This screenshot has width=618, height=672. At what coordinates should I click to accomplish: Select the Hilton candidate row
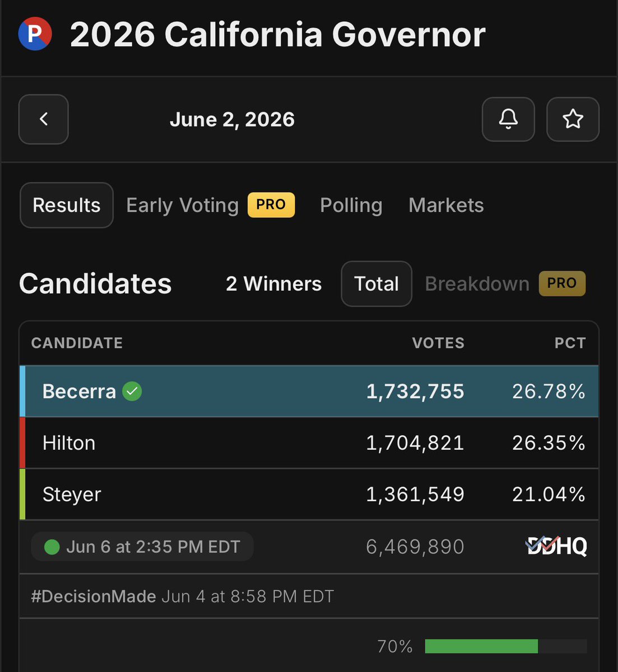pos(309,442)
